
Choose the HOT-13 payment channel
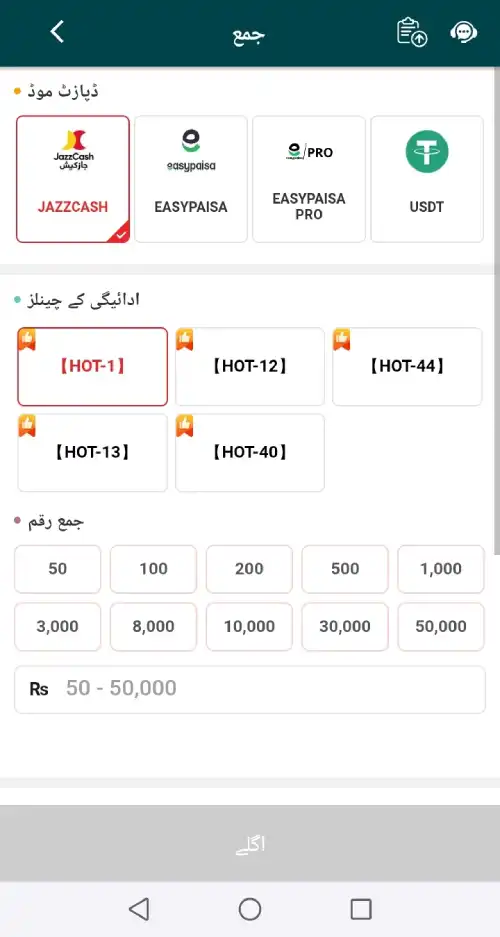click(93, 452)
